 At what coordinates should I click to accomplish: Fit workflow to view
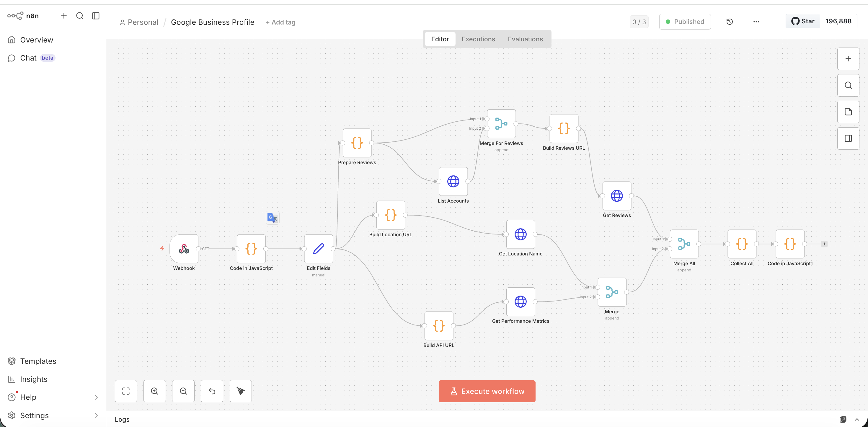(126, 391)
